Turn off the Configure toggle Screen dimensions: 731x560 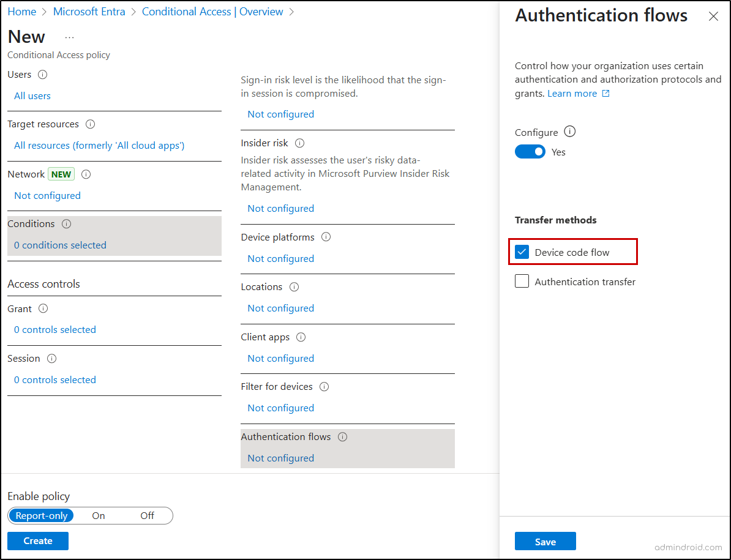point(530,151)
